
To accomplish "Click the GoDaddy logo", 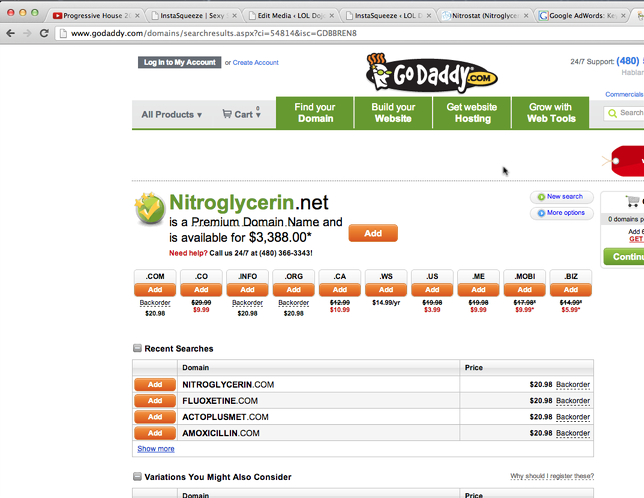I will [431, 72].
